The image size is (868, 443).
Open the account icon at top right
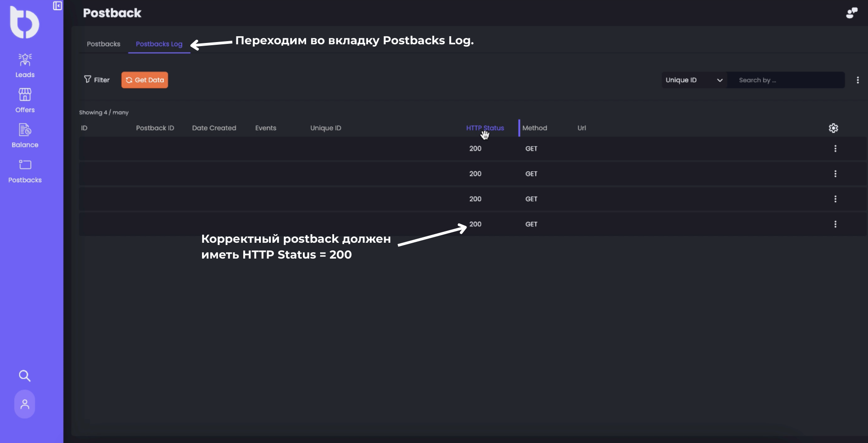click(852, 13)
